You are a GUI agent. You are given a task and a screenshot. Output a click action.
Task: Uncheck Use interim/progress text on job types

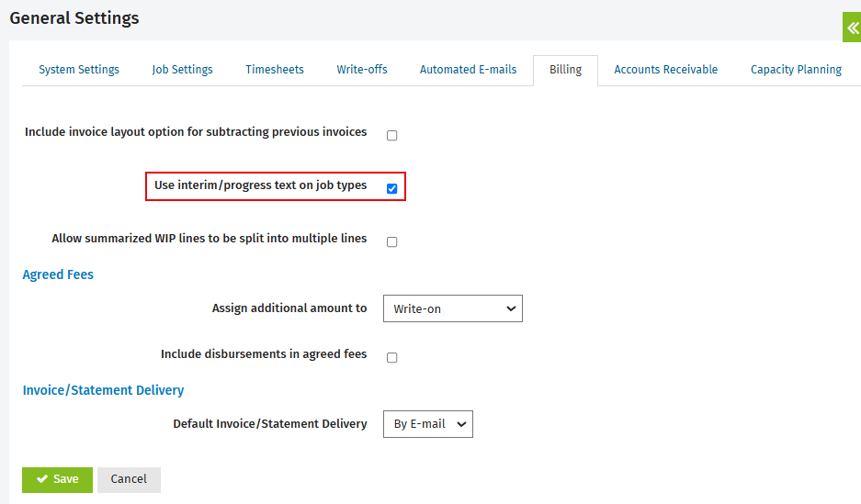point(392,189)
